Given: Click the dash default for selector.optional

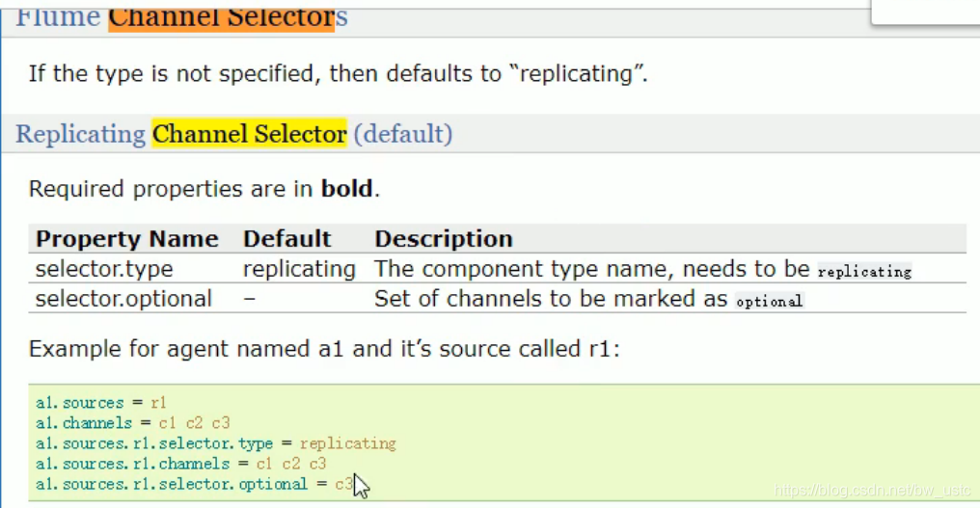Looking at the screenshot, I should [250, 299].
